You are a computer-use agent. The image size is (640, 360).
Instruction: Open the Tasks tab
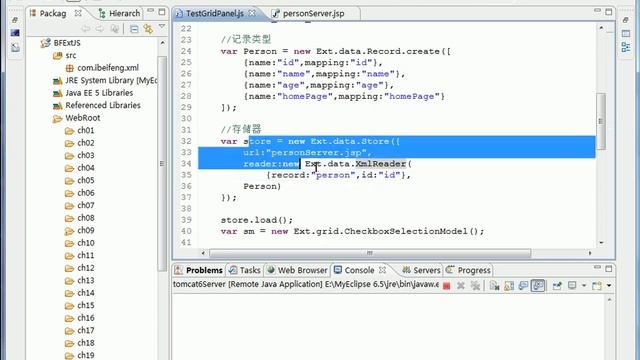[x=244, y=270]
